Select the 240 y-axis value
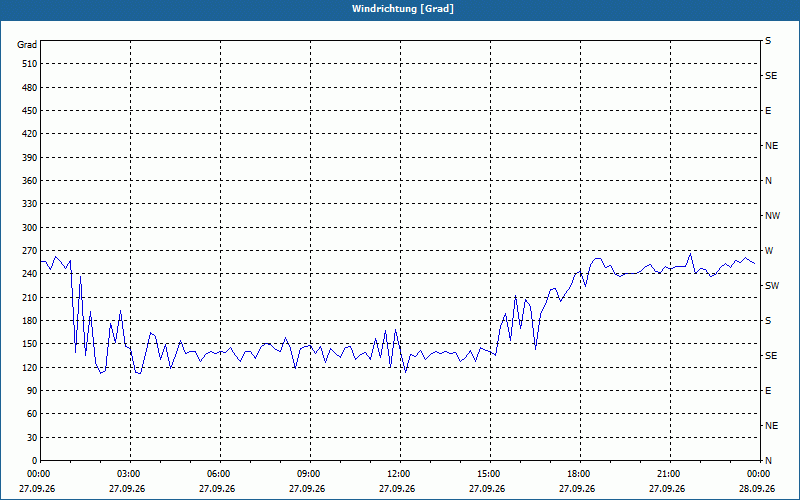Viewport: 800px width, 500px height. (30, 274)
